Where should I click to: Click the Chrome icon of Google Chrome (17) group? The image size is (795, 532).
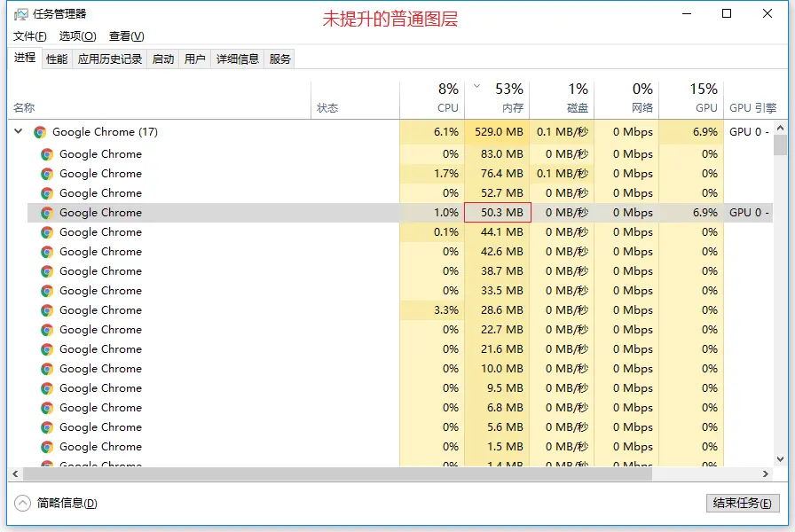pyautogui.click(x=40, y=132)
